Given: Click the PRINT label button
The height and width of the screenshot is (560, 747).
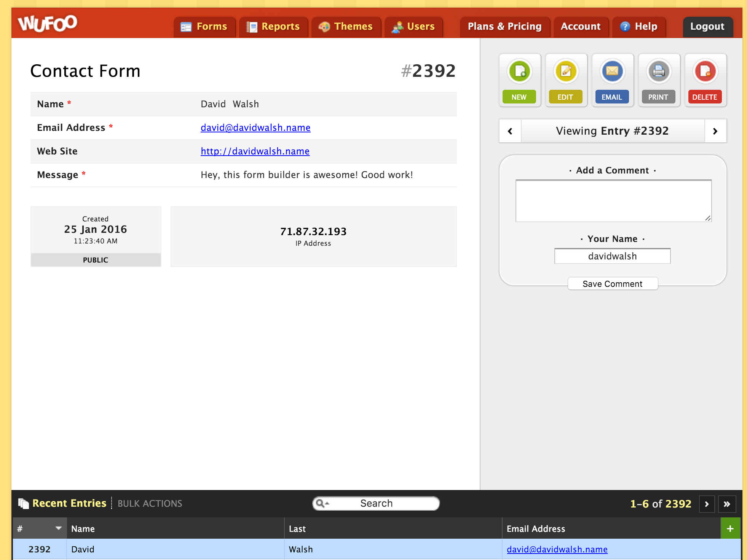Looking at the screenshot, I should pos(659,97).
